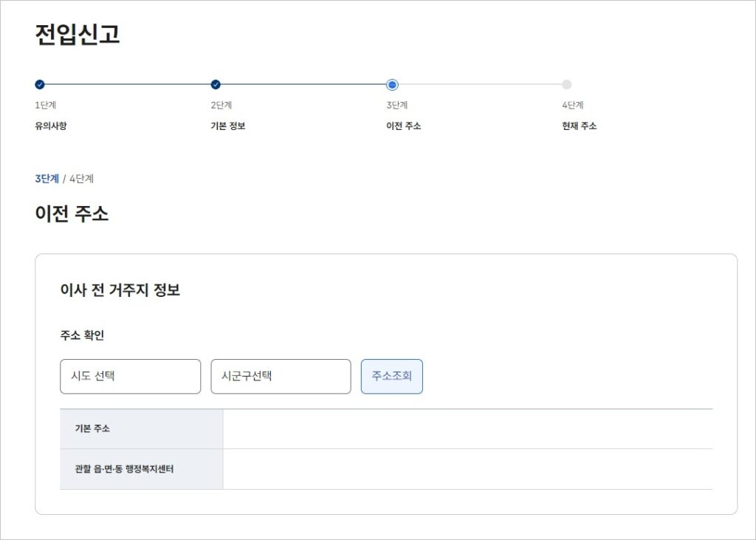Click the 전입신고 page title
The width and height of the screenshot is (756, 540).
(78, 35)
